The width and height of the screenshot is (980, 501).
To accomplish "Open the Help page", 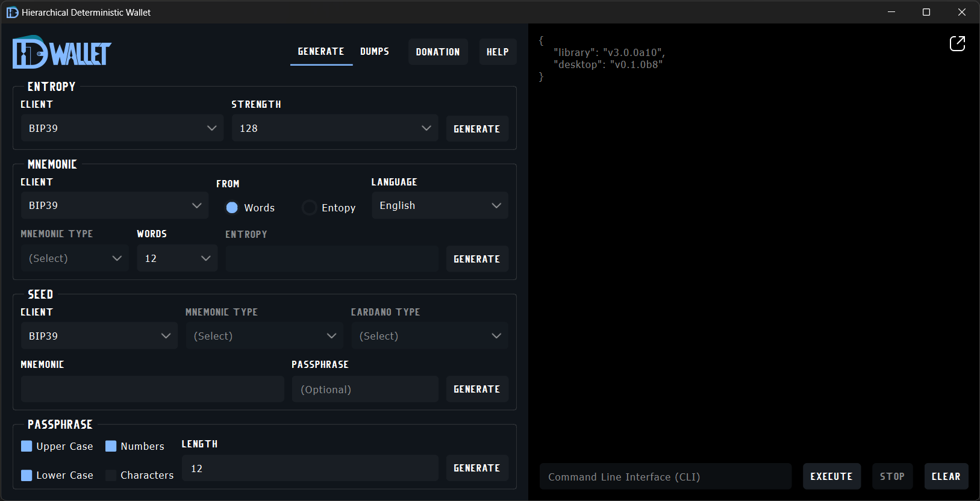I will pos(498,52).
